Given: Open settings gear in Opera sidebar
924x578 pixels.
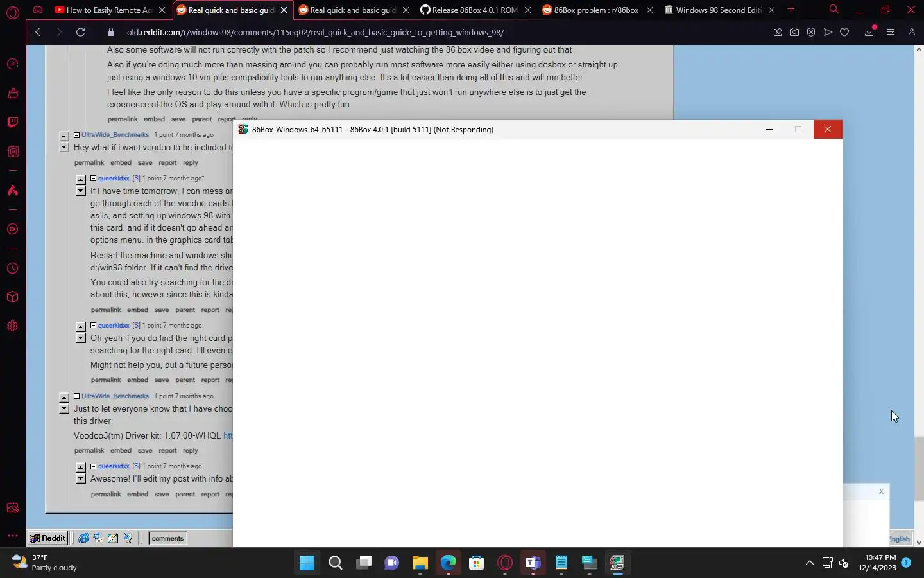Looking at the screenshot, I should pyautogui.click(x=12, y=326).
